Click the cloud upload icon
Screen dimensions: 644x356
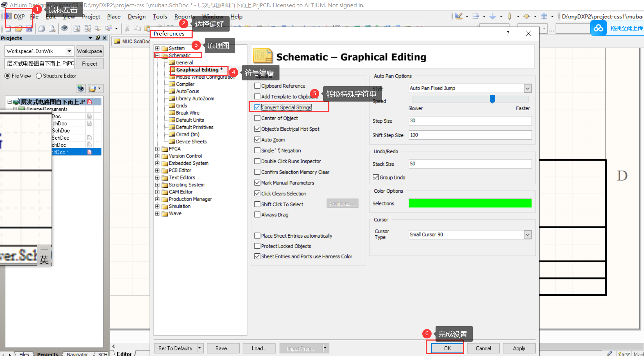point(598,28)
